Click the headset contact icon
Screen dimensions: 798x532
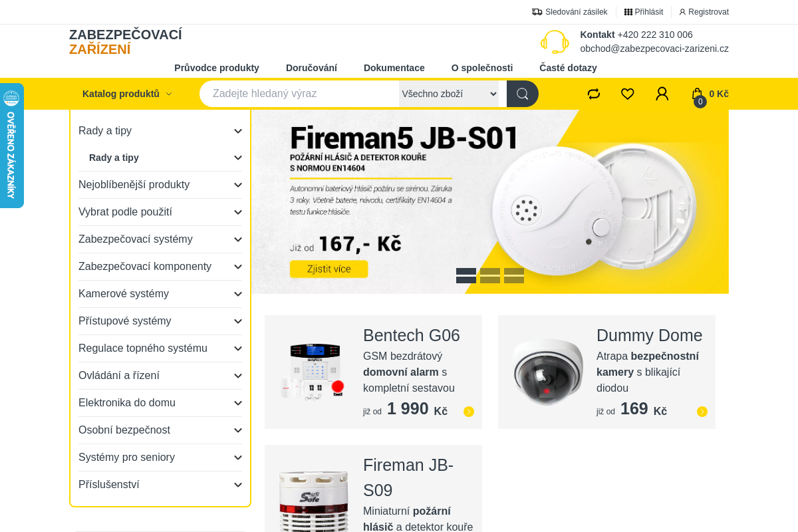(x=555, y=42)
